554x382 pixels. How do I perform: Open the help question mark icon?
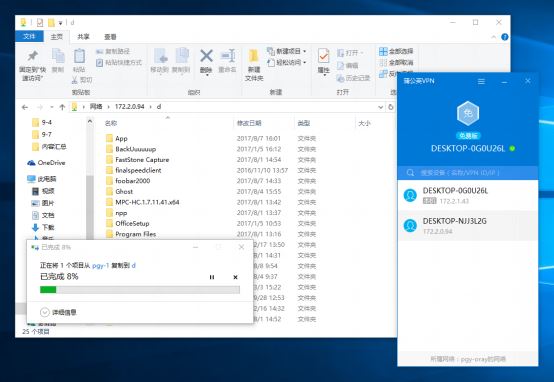coord(505,37)
